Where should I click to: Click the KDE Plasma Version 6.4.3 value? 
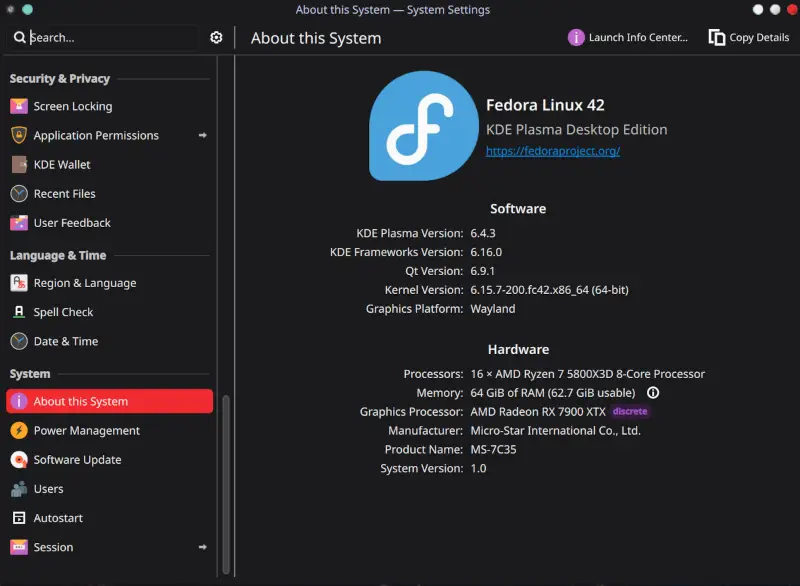click(x=483, y=233)
